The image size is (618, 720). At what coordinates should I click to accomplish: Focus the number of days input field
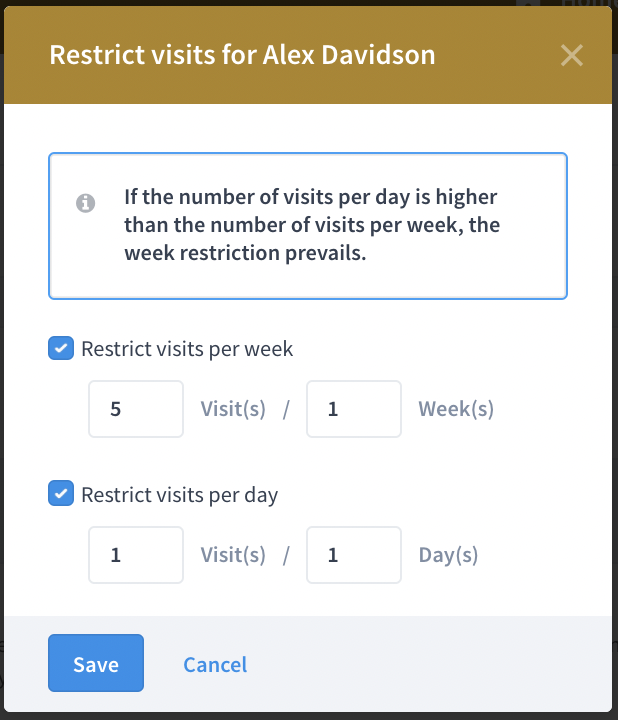(354, 555)
